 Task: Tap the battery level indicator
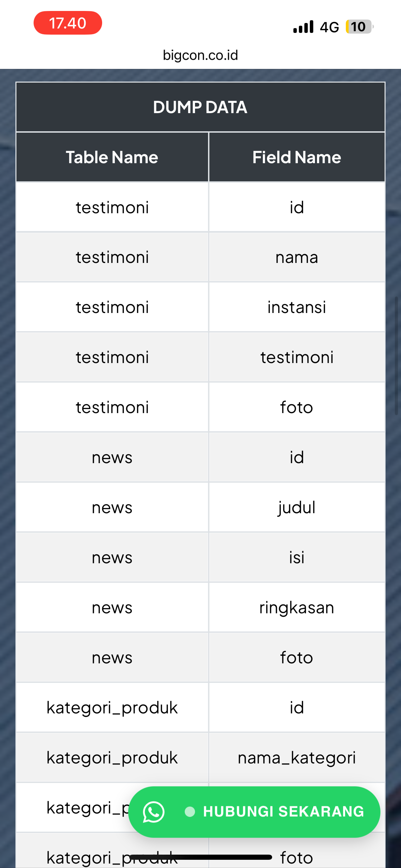[x=359, y=27]
